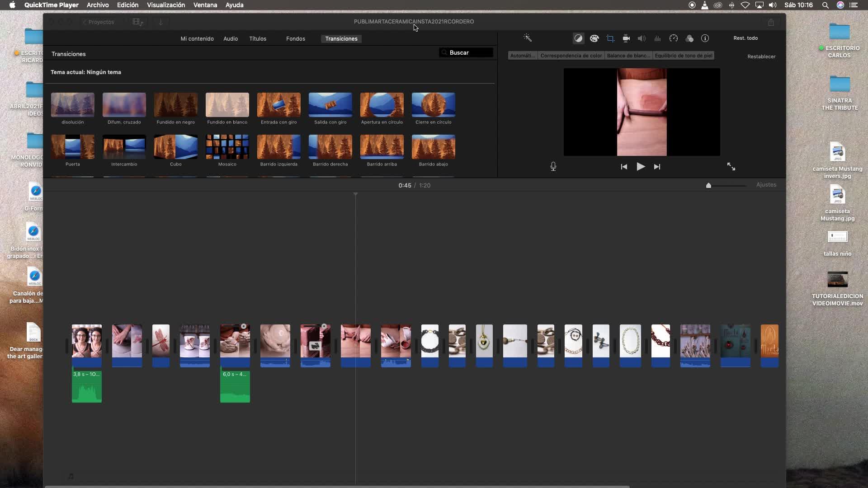Toggle voiceover recording microphone

coord(553,167)
